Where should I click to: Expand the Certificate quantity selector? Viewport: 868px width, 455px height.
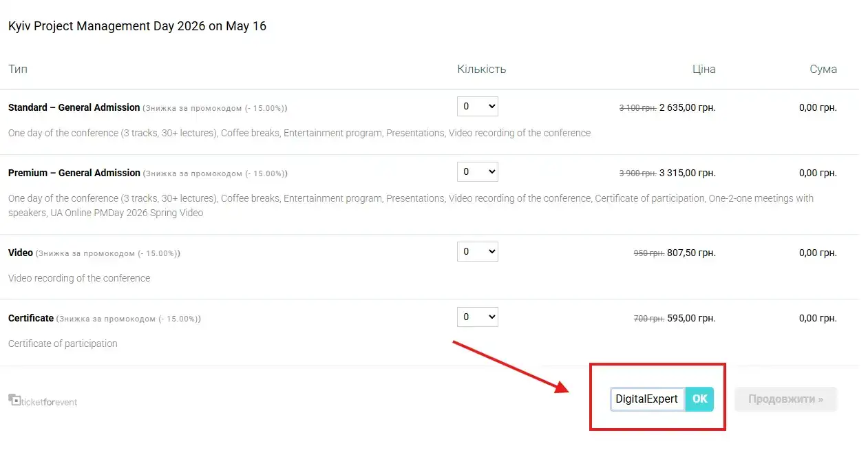[477, 317]
